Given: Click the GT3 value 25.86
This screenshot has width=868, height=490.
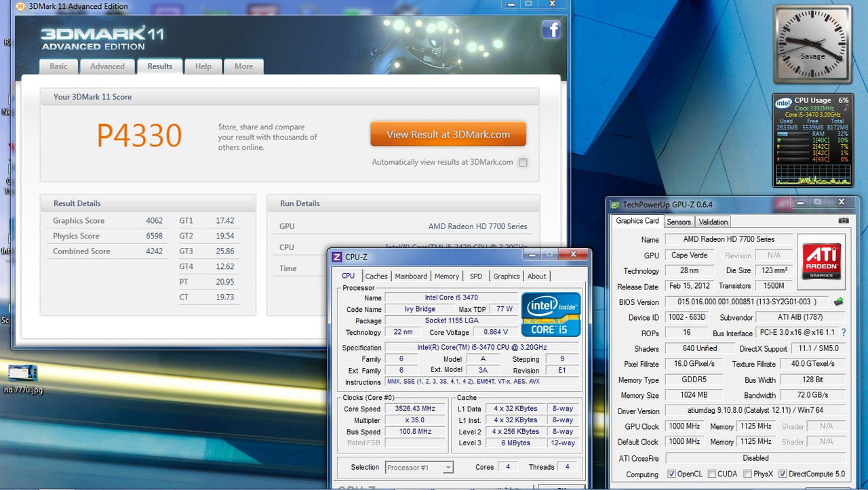Looking at the screenshot, I should 225,251.
